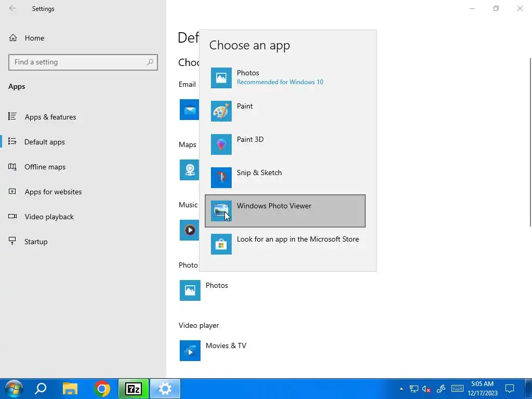This screenshot has width=532, height=399.
Task: Click the Show desktop strip at taskbar end
Action: coord(529,389)
